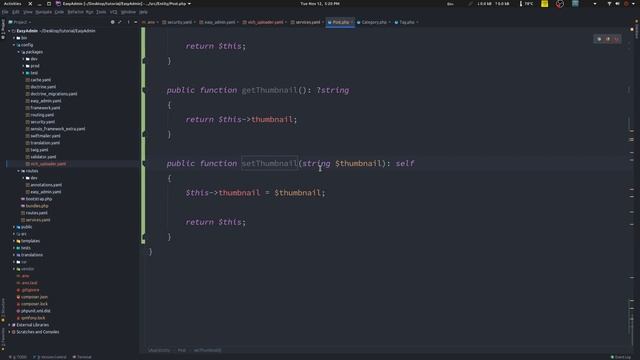Select symfony.lock in project tree

click(33, 318)
